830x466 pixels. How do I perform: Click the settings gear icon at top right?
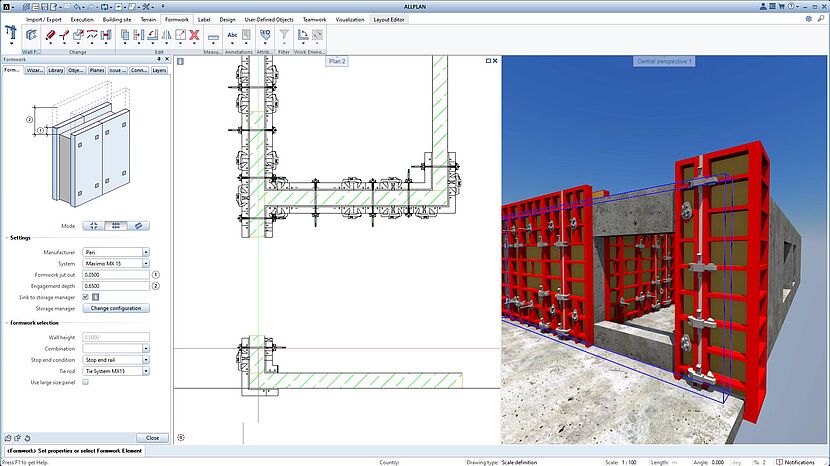[808, 19]
